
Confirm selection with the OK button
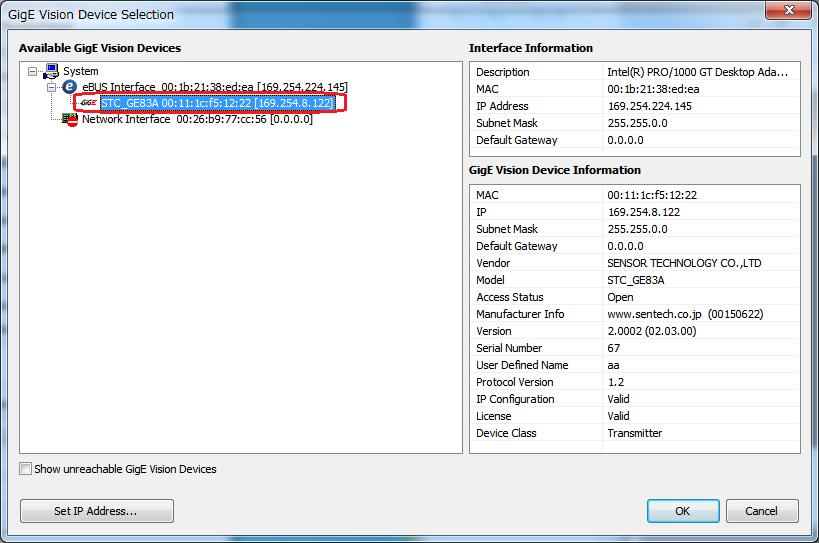pyautogui.click(x=683, y=511)
